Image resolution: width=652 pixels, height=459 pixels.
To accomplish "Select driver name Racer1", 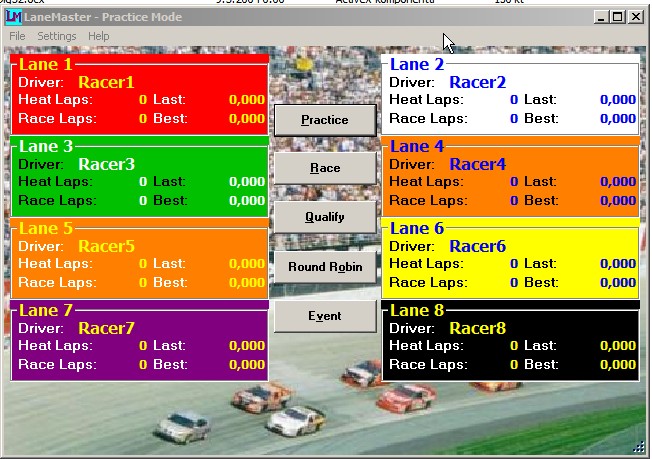I will pos(106,82).
